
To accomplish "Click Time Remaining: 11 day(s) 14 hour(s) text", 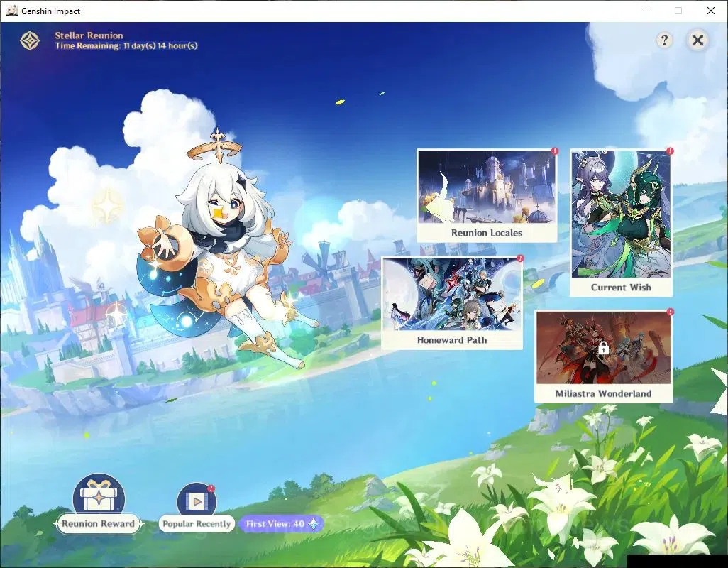I will tap(126, 46).
